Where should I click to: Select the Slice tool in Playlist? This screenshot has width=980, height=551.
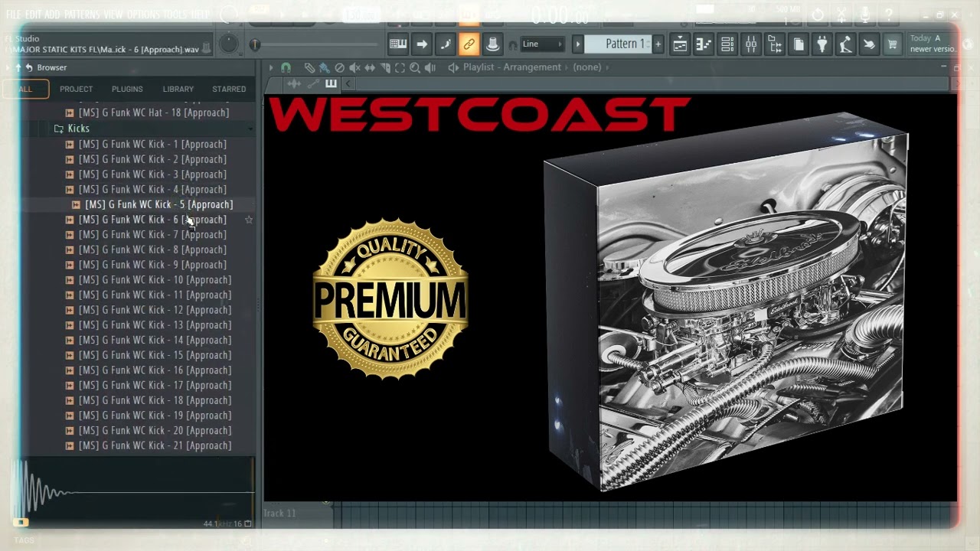click(385, 67)
